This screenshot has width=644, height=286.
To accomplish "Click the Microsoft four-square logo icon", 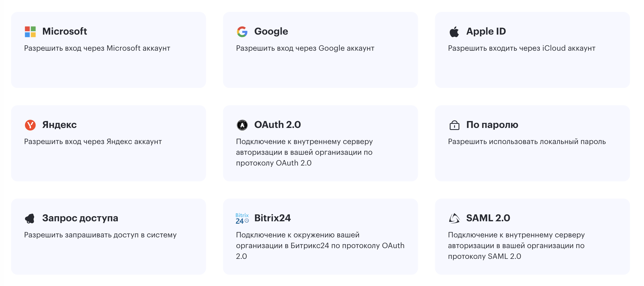I will click(x=30, y=32).
